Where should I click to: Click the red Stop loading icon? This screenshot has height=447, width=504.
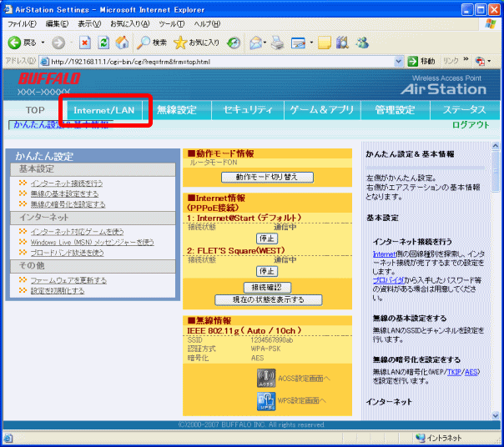tap(84, 43)
